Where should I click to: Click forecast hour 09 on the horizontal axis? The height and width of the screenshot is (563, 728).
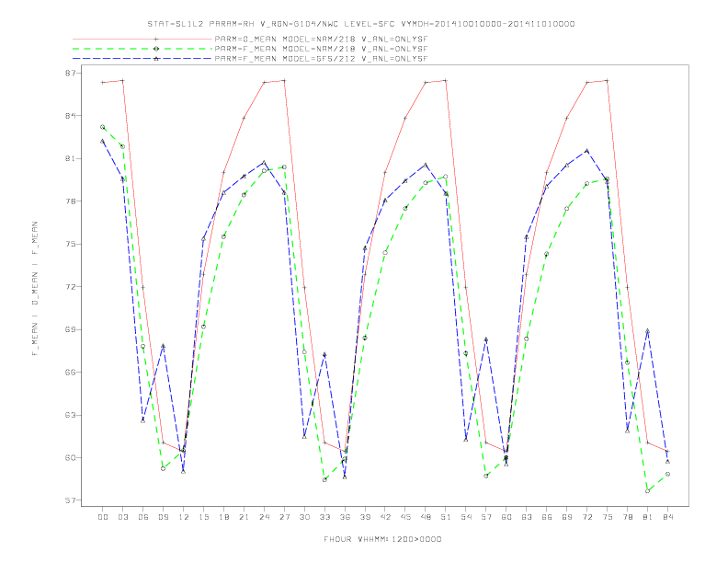coord(163,517)
